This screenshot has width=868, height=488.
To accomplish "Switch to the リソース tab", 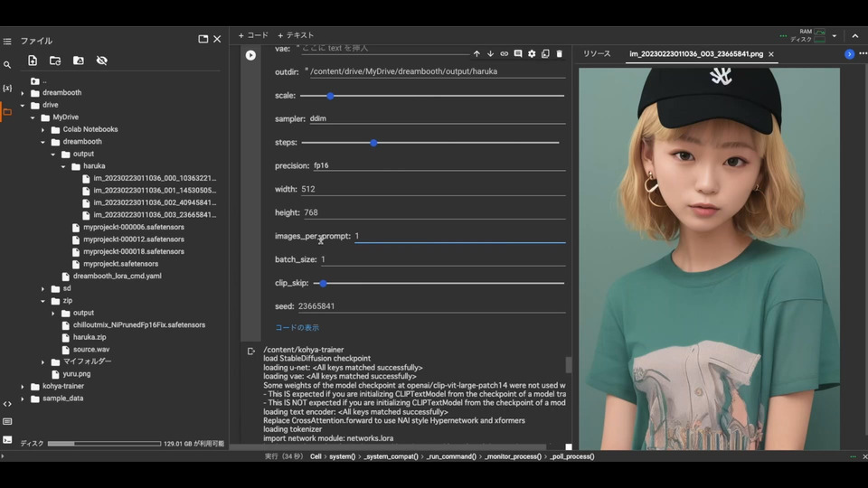I will tap(597, 54).
